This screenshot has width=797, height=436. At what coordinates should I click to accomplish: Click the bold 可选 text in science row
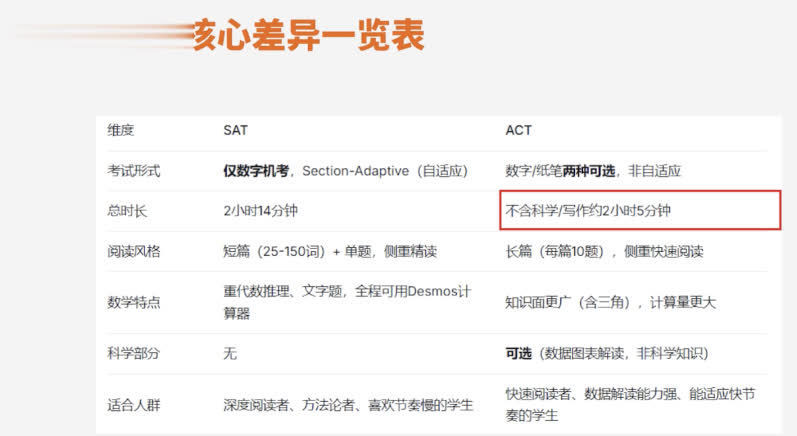(518, 353)
